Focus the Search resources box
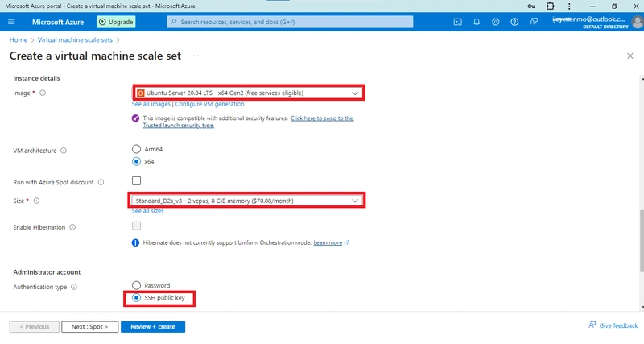 pos(290,22)
